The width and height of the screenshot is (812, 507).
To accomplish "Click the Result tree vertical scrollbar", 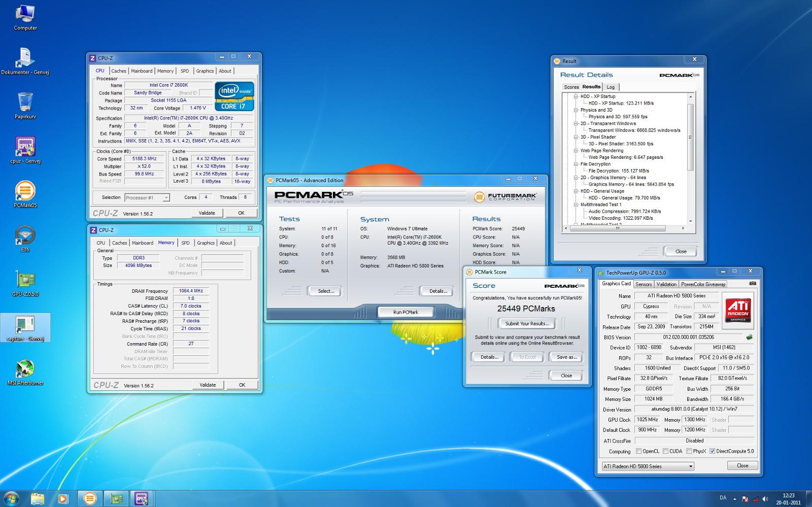I will point(690,159).
